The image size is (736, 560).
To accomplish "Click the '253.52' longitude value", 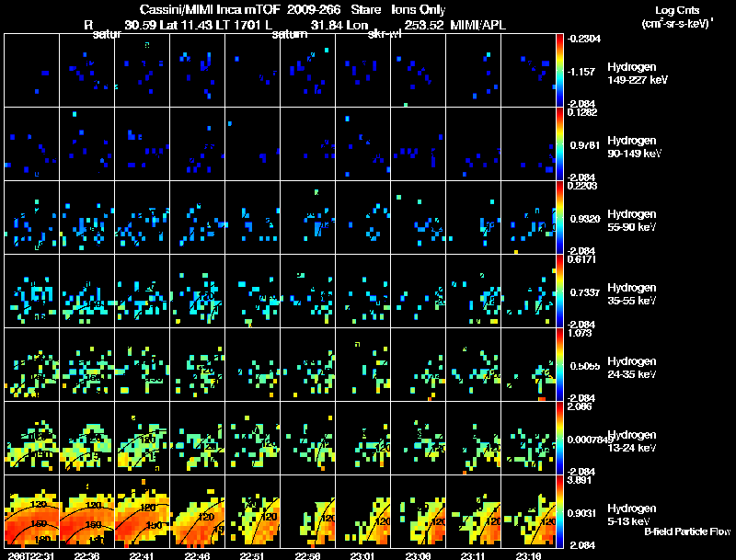I will 424,25.
